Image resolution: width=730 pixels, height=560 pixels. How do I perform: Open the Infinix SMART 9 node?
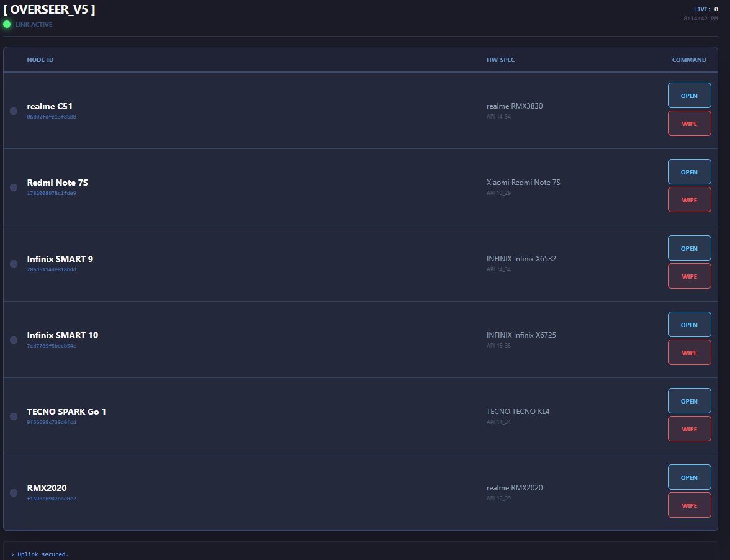pos(689,248)
